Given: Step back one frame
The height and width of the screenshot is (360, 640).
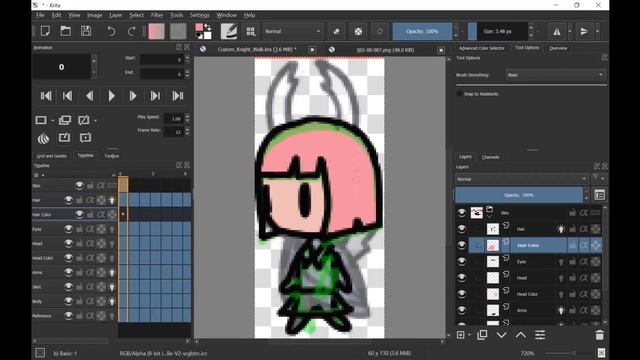Looking at the screenshot, I should 89,96.
